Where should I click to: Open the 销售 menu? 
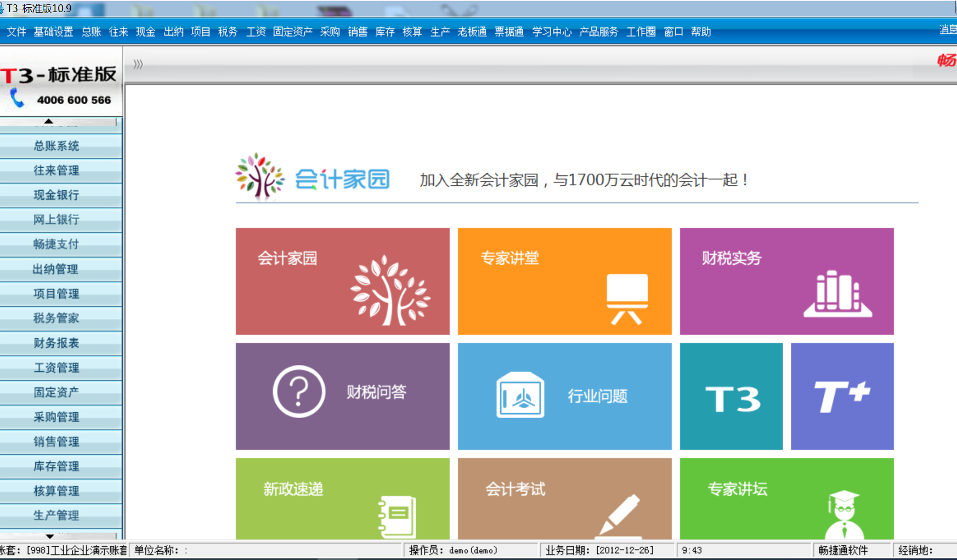(358, 32)
